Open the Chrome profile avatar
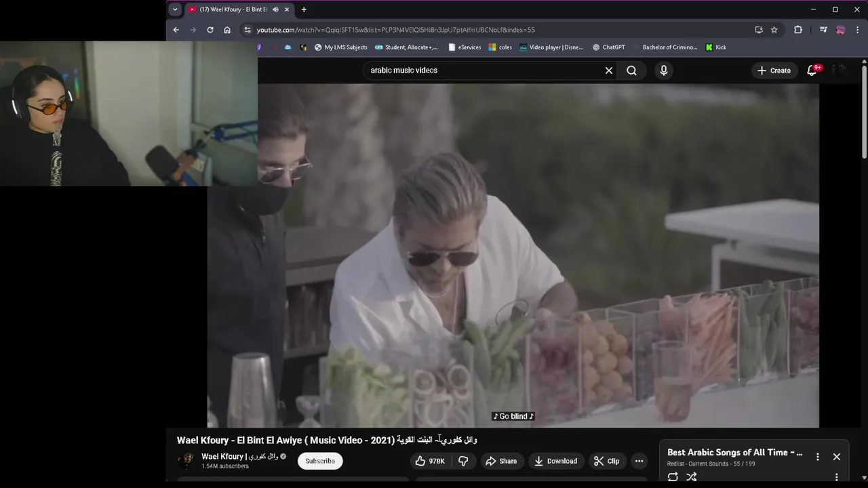Viewport: 868px width, 488px height. click(840, 30)
